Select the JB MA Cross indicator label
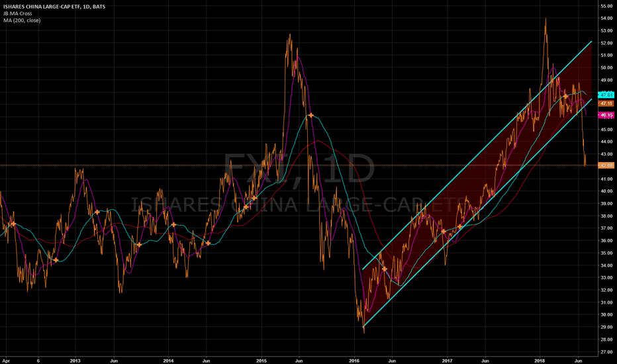 (18, 13)
